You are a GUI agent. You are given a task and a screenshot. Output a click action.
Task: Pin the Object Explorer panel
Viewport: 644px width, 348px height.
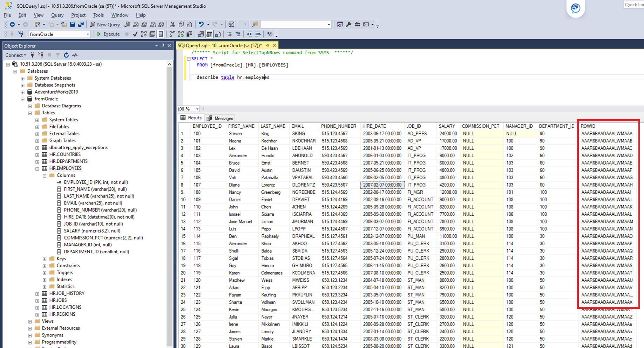coord(163,46)
